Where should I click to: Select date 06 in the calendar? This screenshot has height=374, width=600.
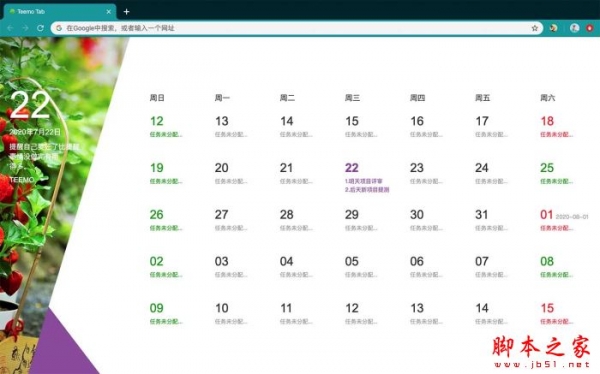417,261
